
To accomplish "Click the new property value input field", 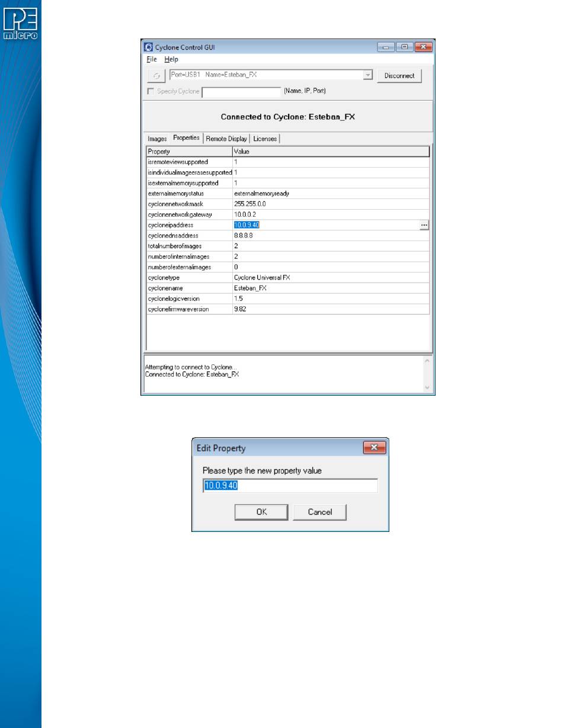I will (290, 486).
